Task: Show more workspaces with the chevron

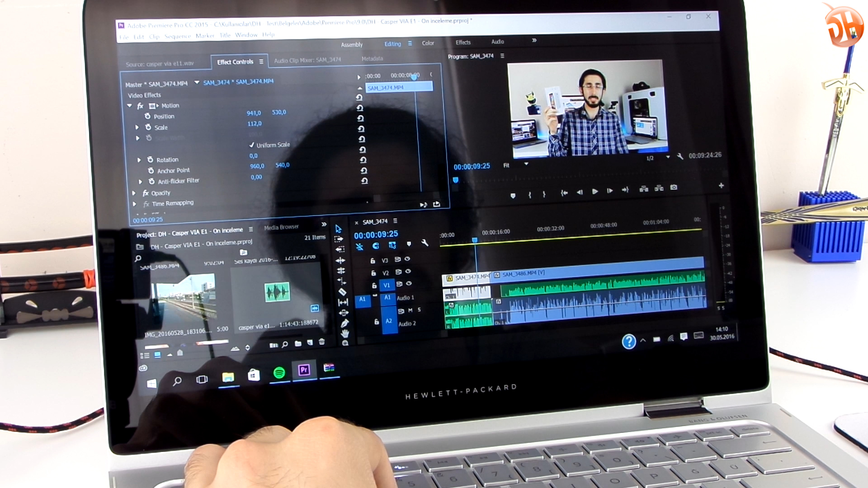Action: 534,40
